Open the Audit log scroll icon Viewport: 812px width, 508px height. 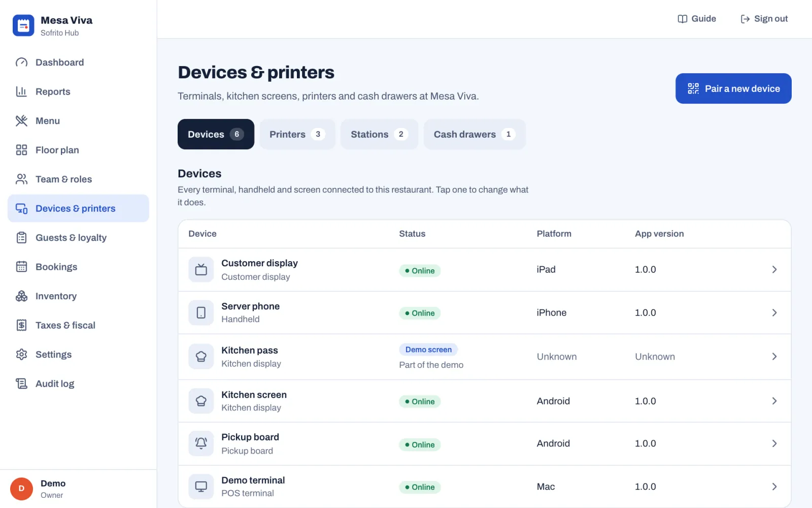tap(21, 384)
